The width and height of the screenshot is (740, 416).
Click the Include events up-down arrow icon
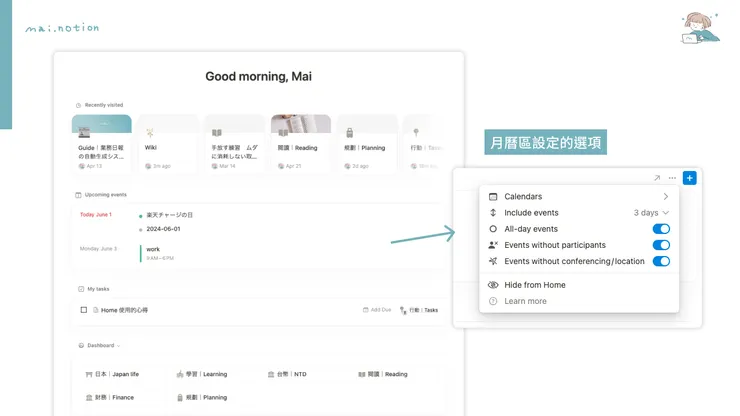[x=493, y=213]
